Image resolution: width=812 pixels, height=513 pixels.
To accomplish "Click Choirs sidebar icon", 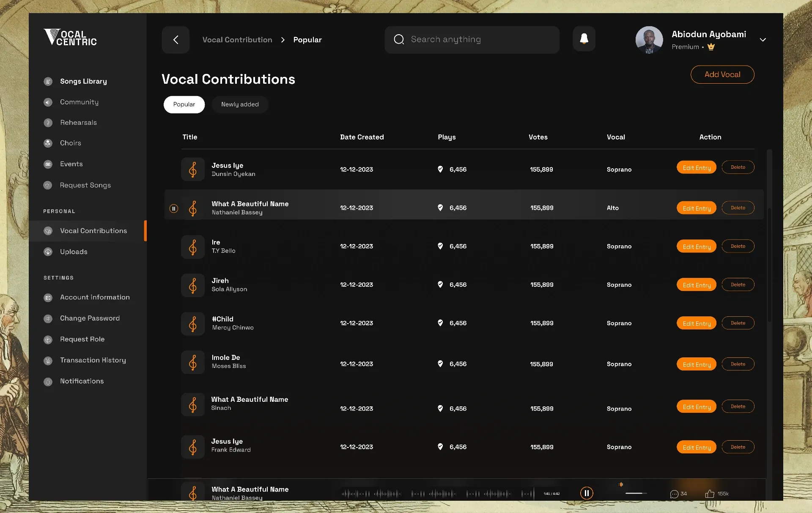I will [48, 143].
